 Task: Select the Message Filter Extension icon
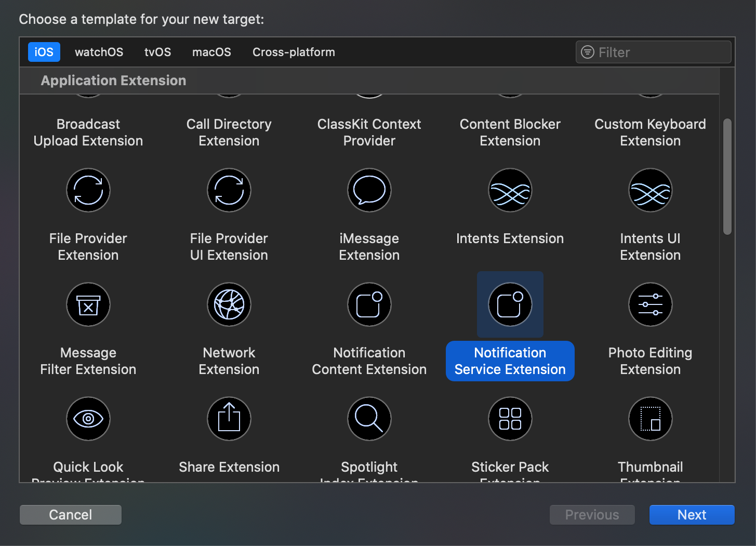click(88, 304)
